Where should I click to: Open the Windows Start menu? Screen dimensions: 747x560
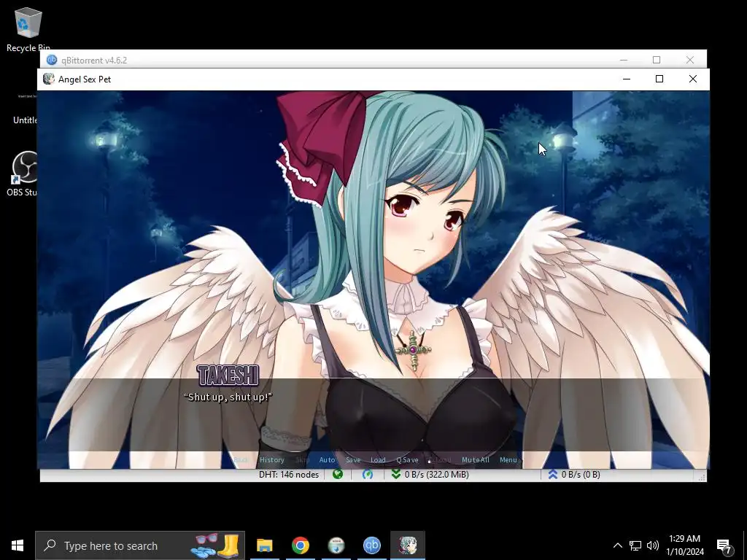18,545
